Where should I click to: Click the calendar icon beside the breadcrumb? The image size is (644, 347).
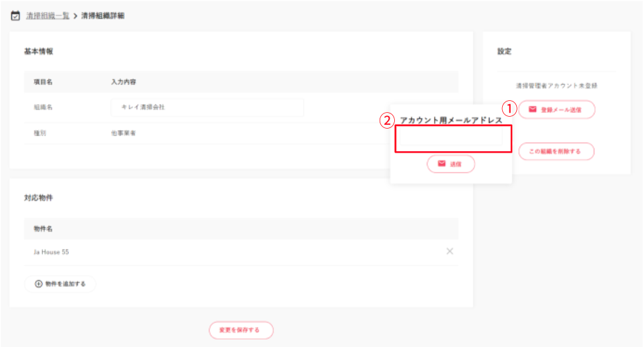15,16
